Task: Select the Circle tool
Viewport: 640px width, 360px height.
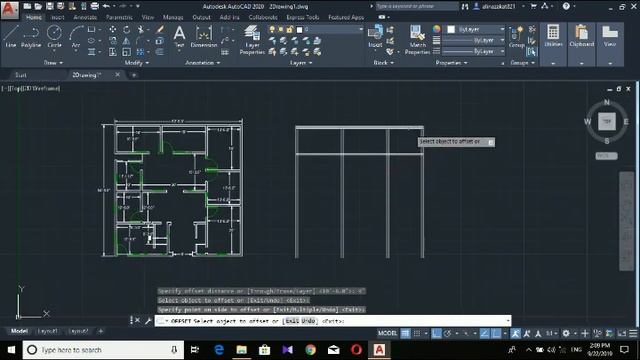Action: coord(54,36)
